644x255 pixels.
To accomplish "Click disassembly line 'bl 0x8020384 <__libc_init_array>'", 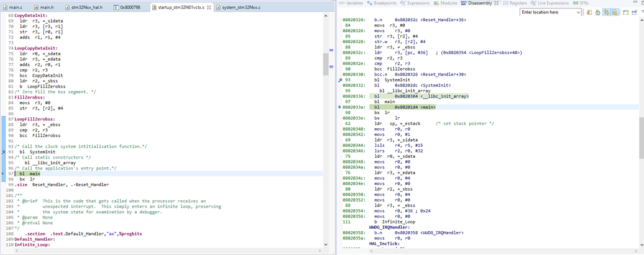I will click(422, 97).
